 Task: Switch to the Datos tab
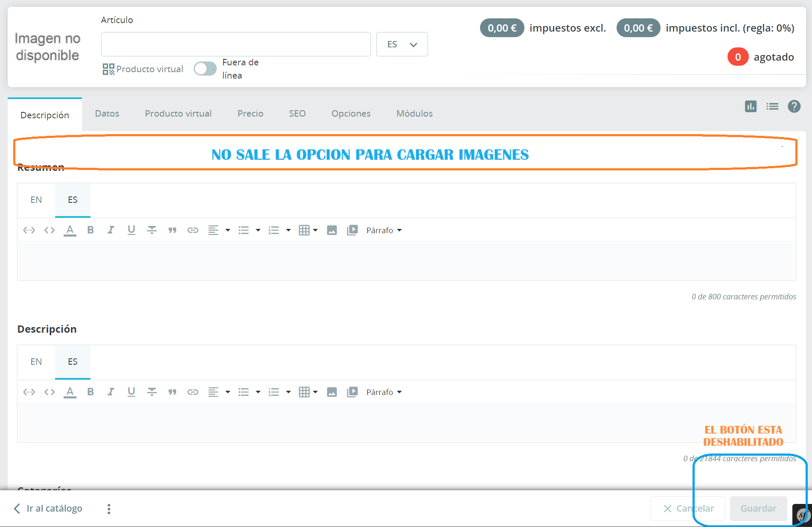(x=107, y=114)
